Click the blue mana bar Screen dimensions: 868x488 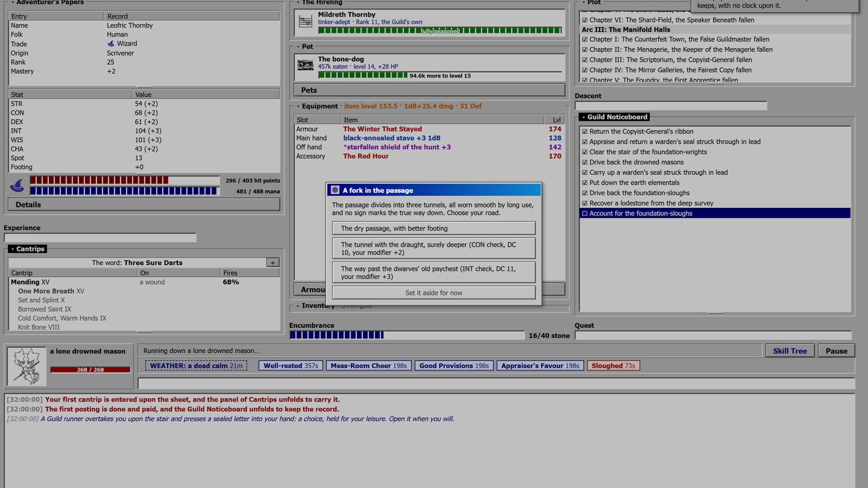coord(124,191)
